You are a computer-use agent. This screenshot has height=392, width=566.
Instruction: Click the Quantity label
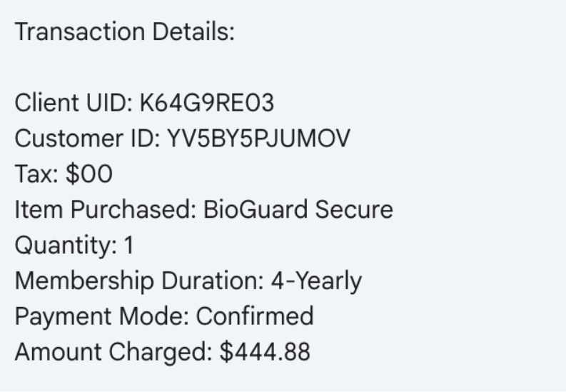[x=64, y=246]
